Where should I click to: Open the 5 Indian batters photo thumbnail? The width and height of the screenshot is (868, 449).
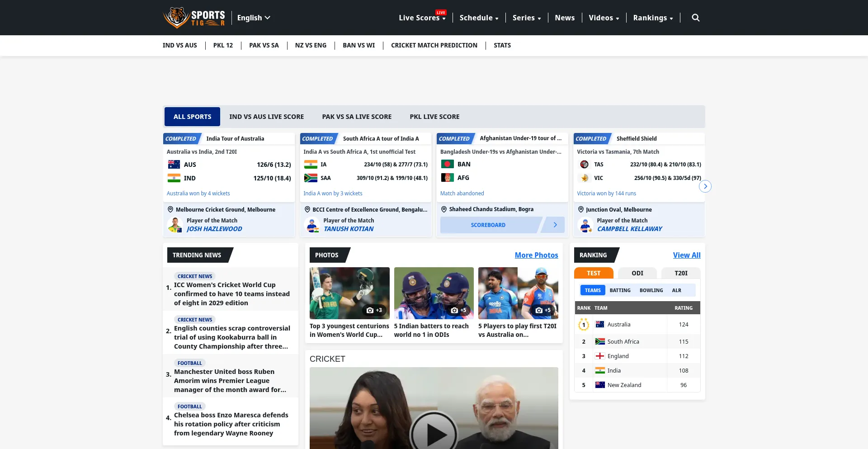click(x=434, y=293)
